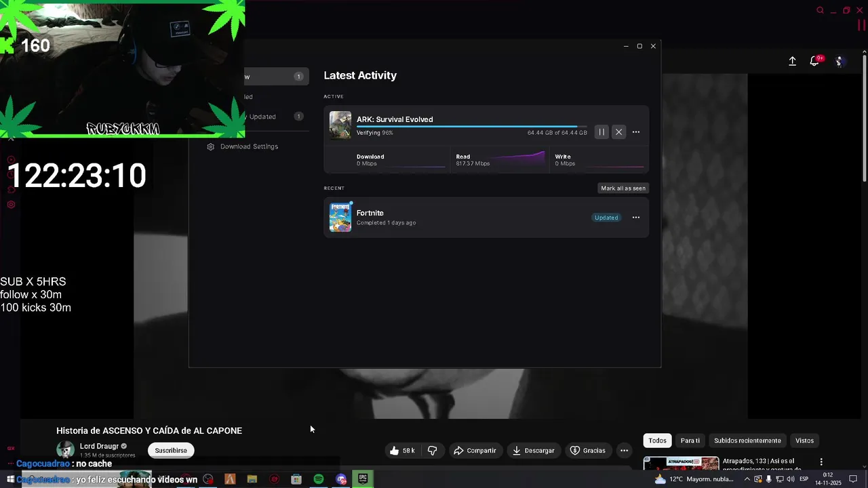Click the ARK: Survival Evolved title
This screenshot has width=868, height=488.
coord(395,119)
